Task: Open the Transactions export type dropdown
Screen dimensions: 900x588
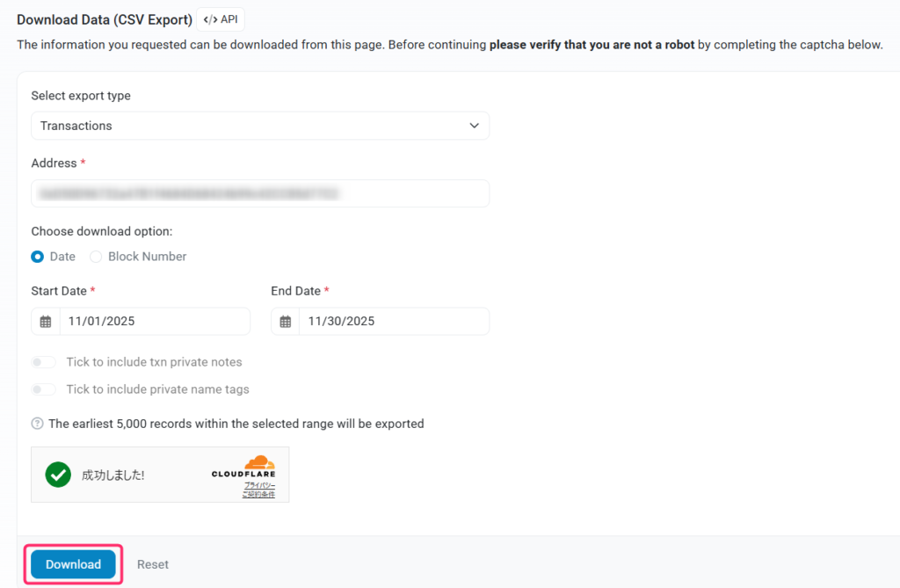Action: [259, 126]
